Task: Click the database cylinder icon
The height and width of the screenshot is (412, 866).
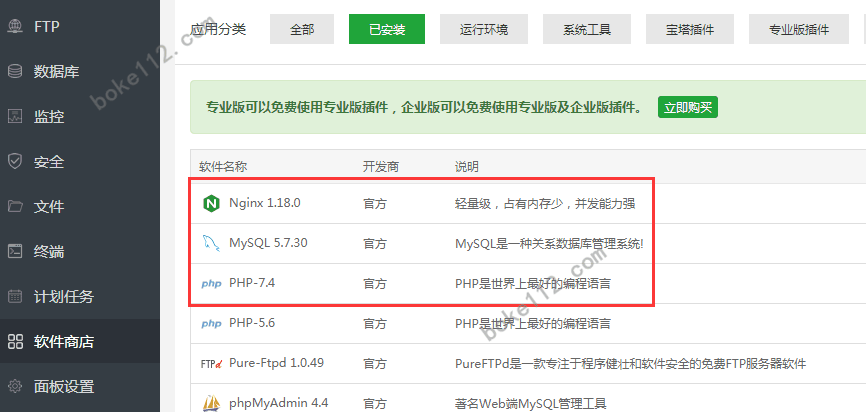Action: (x=15, y=71)
